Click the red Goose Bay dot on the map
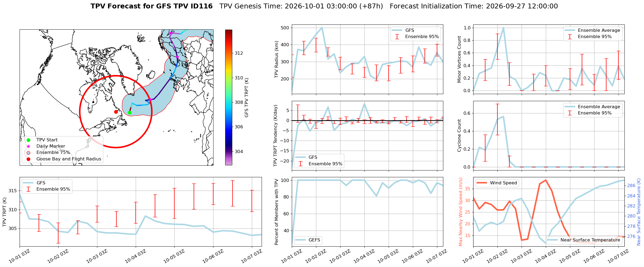The height and width of the screenshot is (267, 644). (x=116, y=112)
